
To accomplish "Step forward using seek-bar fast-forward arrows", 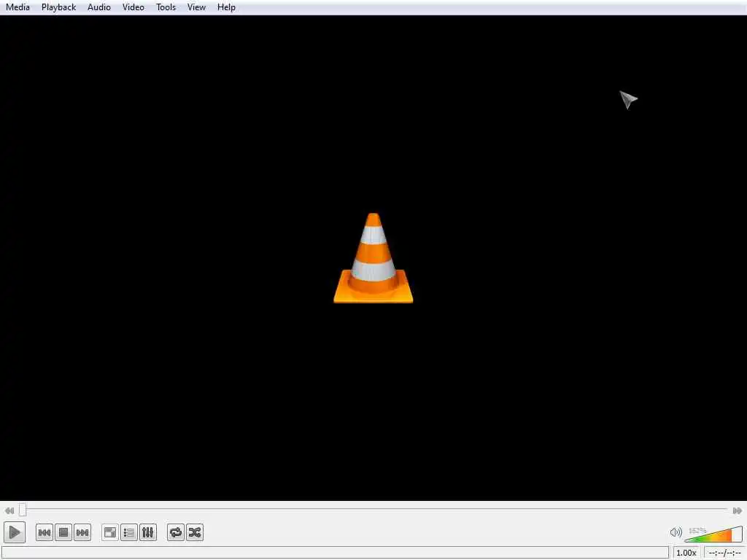I will pos(737,510).
